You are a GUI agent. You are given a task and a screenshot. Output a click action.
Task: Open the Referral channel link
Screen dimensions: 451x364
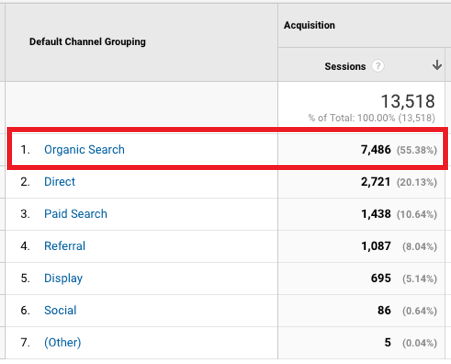65,246
